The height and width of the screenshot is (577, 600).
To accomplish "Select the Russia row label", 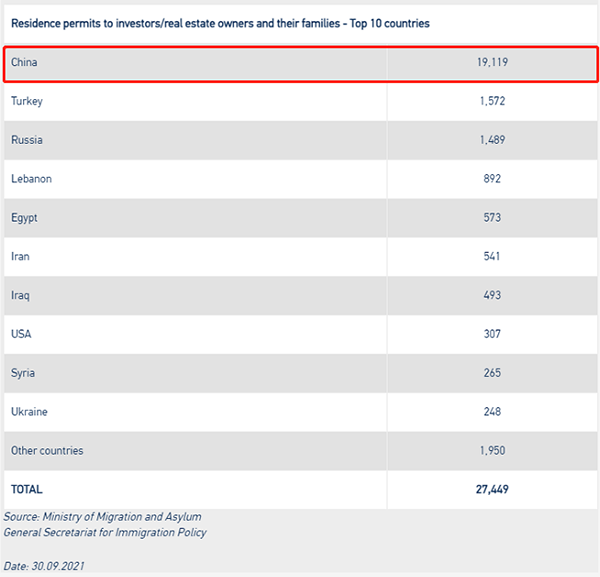I will (x=26, y=140).
